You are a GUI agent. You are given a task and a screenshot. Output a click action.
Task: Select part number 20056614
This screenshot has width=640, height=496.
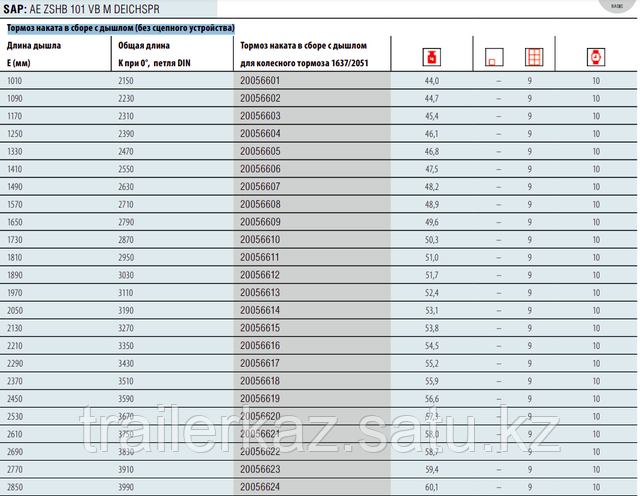tap(260, 310)
